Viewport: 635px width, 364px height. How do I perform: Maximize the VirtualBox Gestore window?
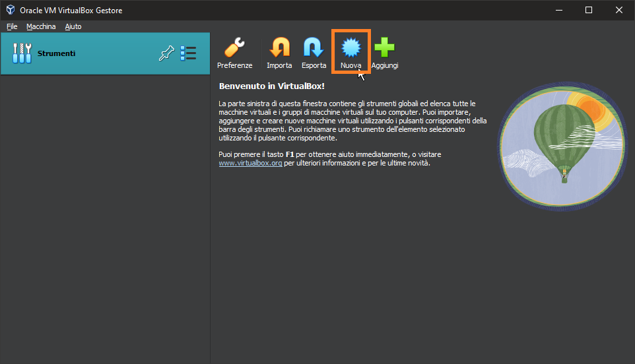pyautogui.click(x=589, y=10)
